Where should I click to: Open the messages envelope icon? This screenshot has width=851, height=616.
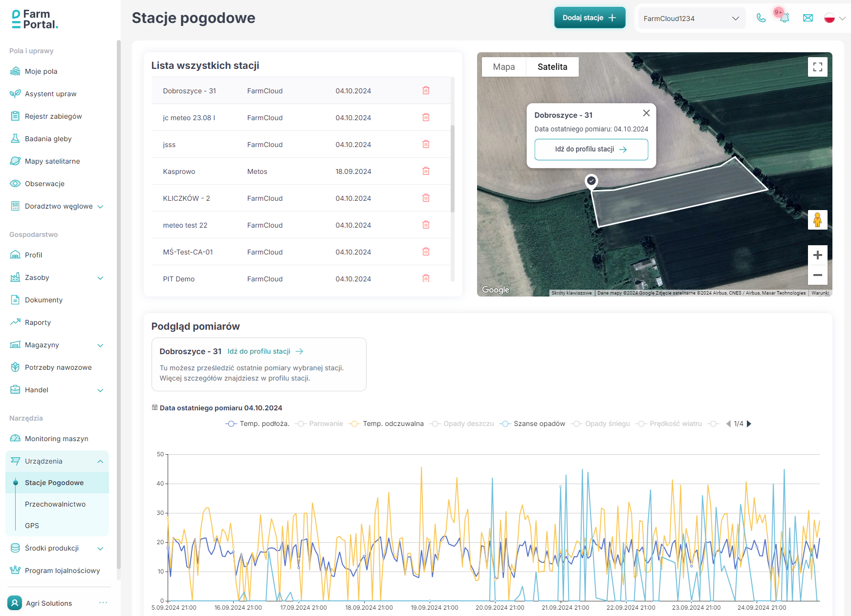808,18
